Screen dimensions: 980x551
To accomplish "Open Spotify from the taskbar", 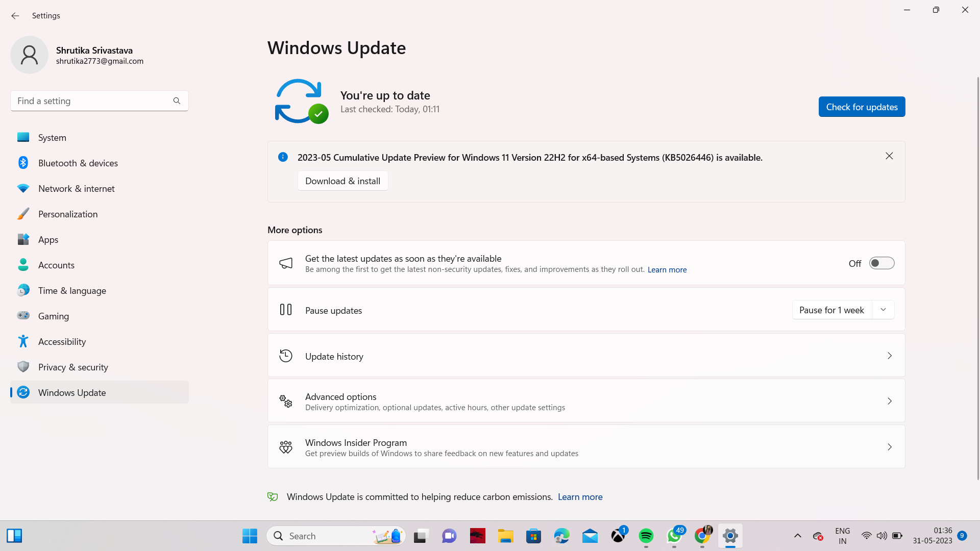I will [646, 536].
